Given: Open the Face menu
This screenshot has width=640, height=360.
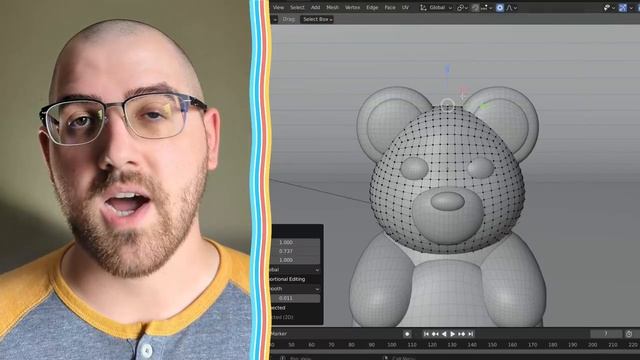Looking at the screenshot, I should [x=390, y=7].
